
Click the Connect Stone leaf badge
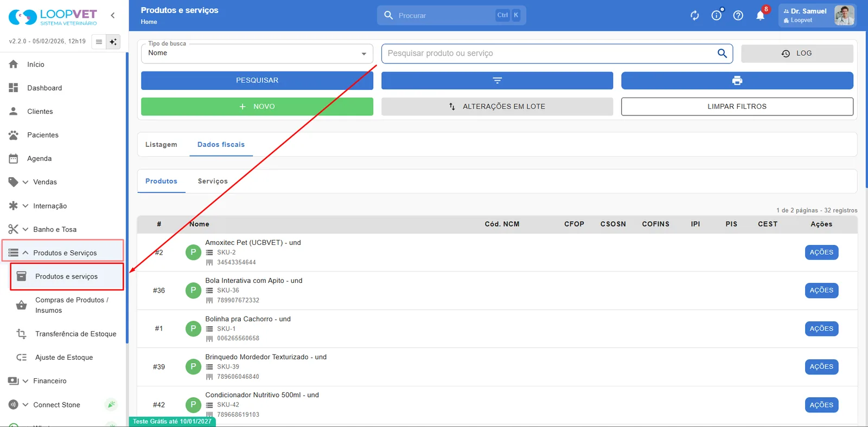(111, 404)
